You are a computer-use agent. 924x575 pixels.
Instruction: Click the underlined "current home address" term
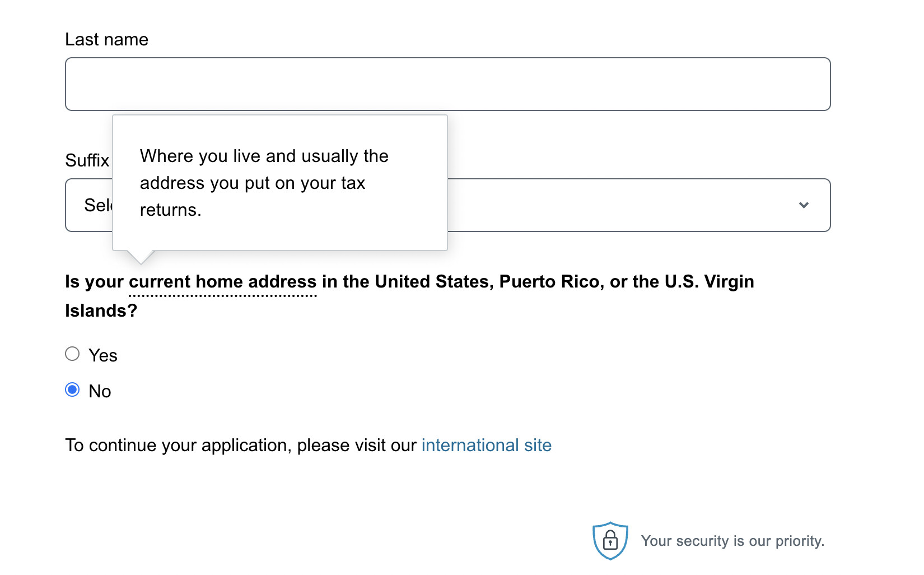(222, 281)
